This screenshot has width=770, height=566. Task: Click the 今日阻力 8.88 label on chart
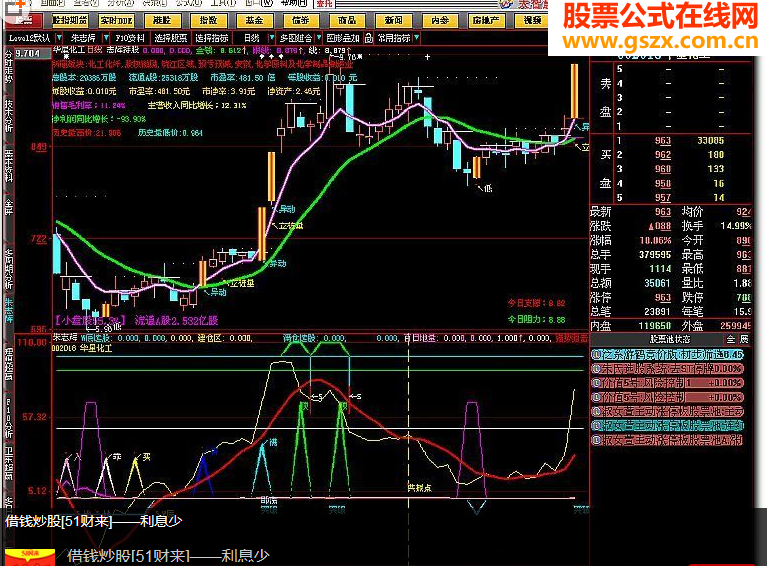point(536,320)
